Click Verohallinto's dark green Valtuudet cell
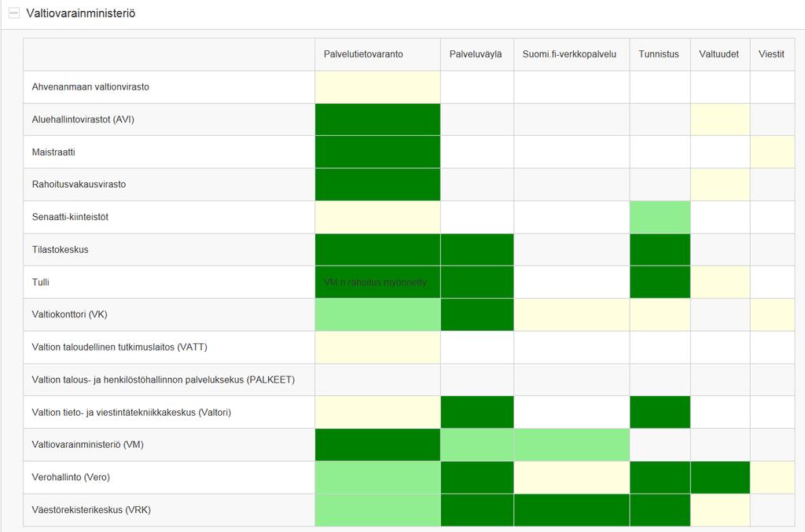 (x=720, y=477)
